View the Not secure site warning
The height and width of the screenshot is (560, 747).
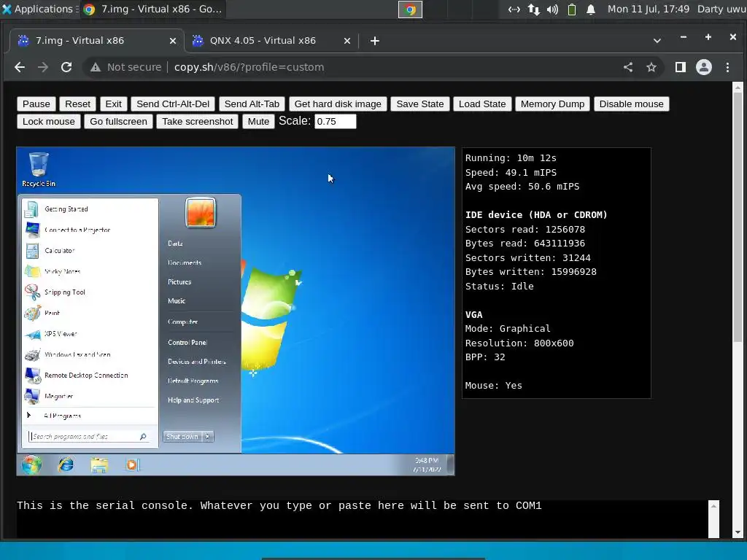coord(126,67)
